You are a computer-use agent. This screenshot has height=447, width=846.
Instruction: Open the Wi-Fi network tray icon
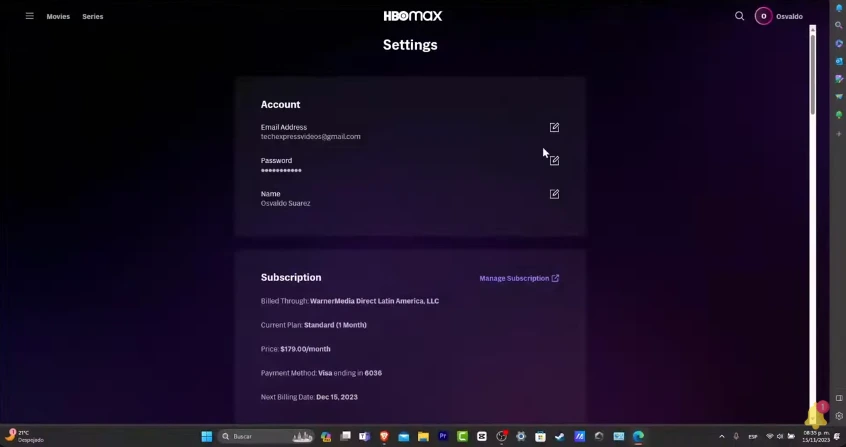click(770, 436)
